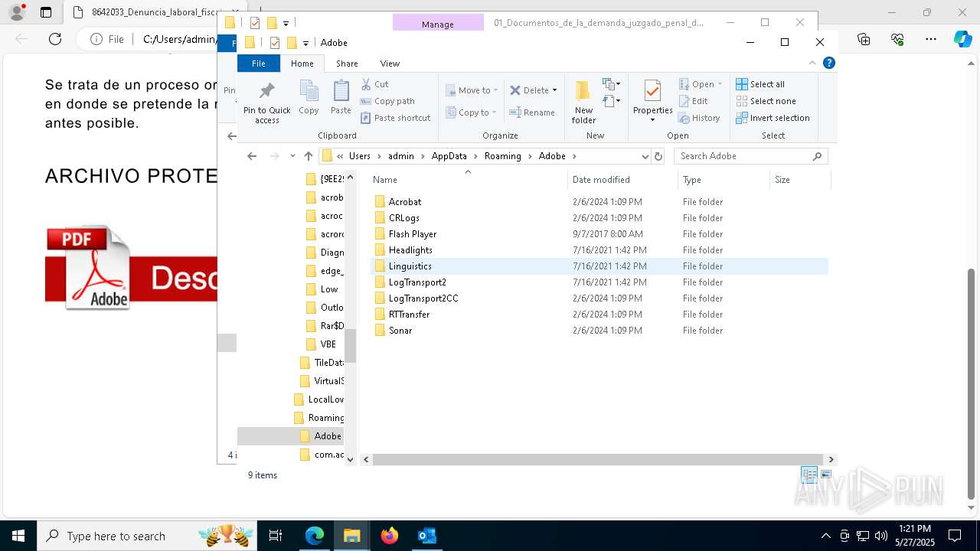Go back with the Explorer back arrow

coord(252,156)
